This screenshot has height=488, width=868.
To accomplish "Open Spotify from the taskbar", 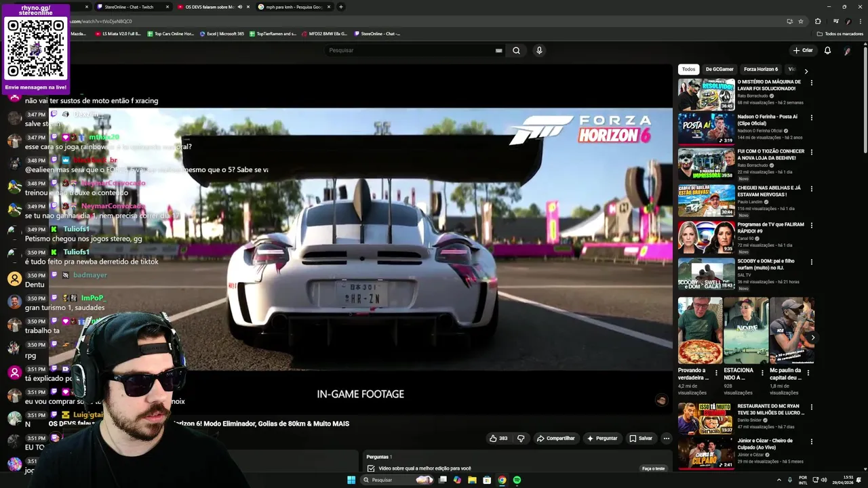I will coord(517,480).
